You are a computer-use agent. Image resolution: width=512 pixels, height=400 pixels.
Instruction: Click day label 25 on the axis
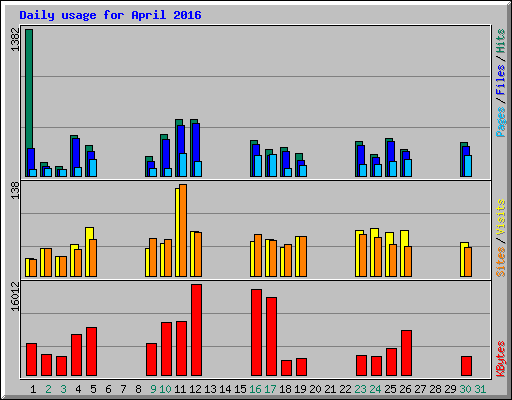[x=390, y=389]
